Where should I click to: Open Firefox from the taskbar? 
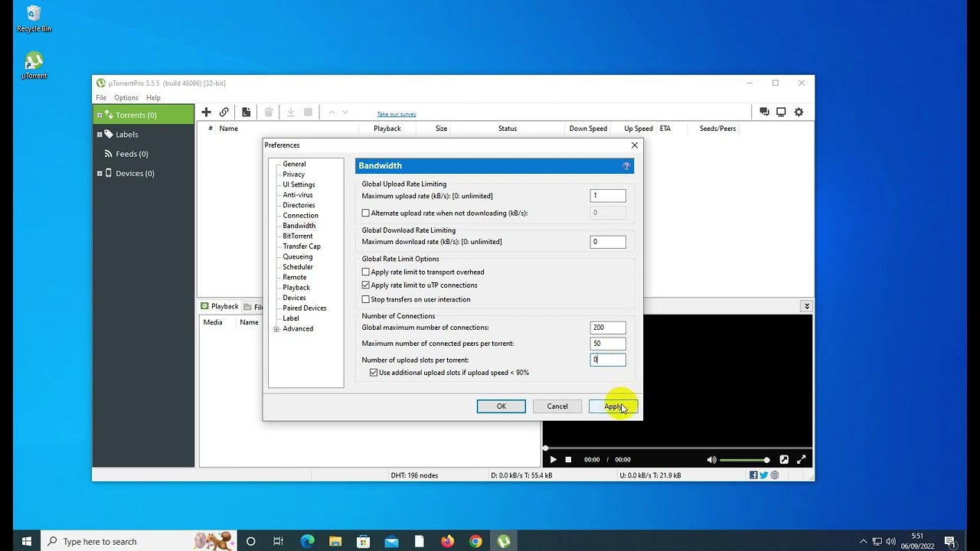(x=448, y=541)
